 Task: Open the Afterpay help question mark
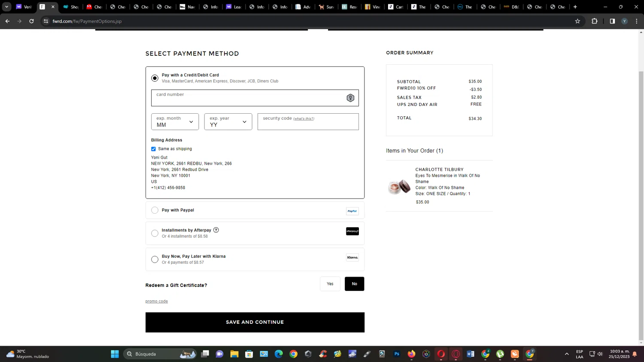pyautogui.click(x=216, y=230)
